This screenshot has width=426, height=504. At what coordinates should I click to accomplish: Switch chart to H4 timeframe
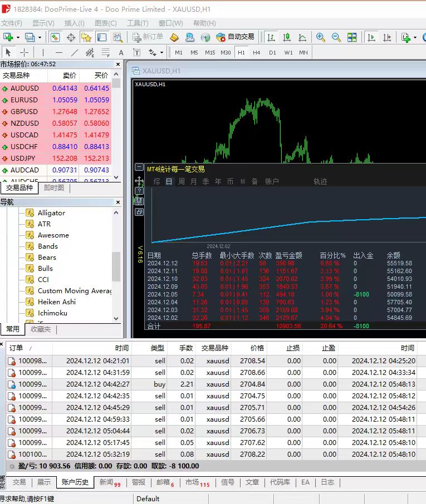coord(257,52)
